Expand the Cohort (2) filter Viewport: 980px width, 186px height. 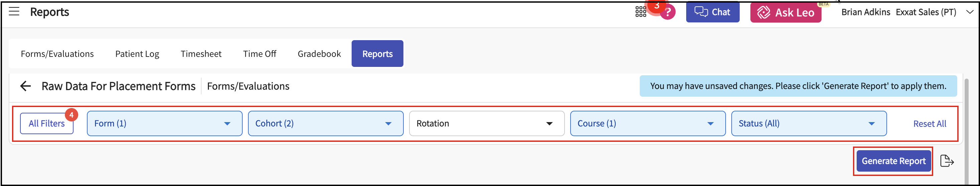(325, 123)
